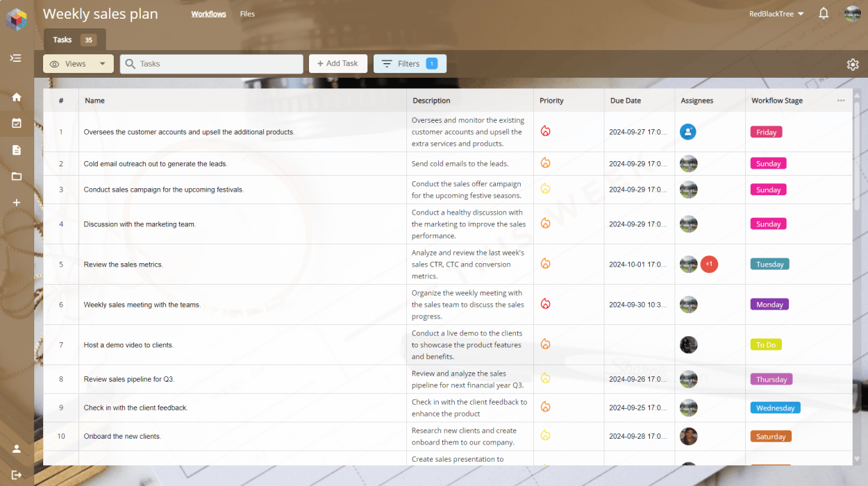
Task: Open the table settings gear
Action: tap(853, 64)
